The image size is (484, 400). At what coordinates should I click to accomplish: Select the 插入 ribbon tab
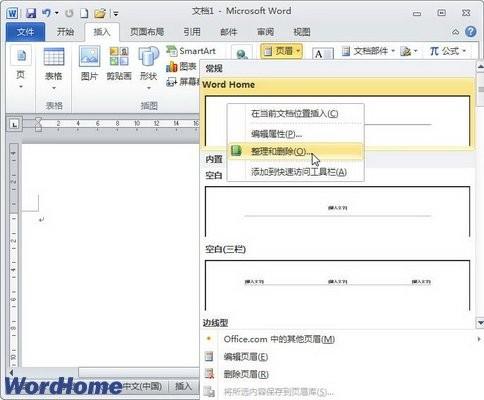click(102, 32)
